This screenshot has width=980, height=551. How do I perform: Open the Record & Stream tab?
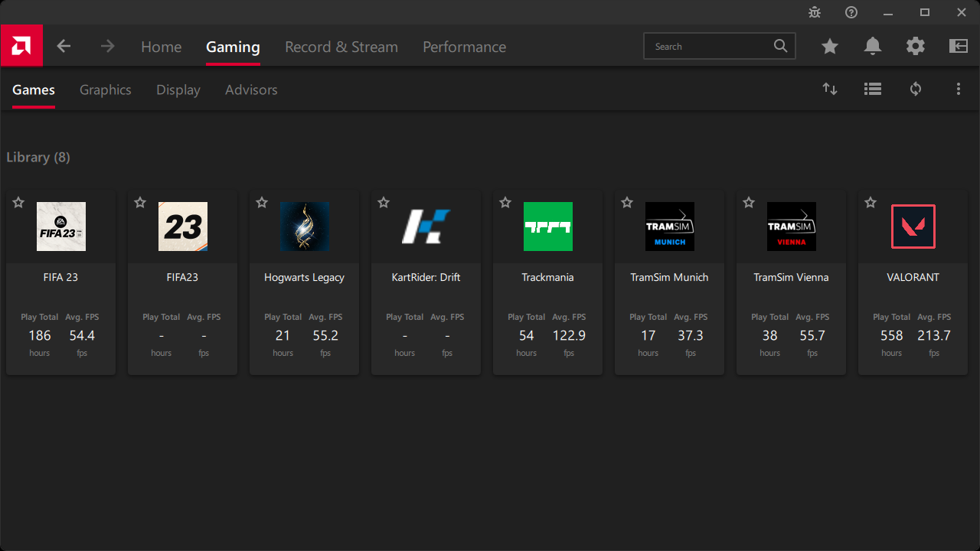(x=341, y=47)
